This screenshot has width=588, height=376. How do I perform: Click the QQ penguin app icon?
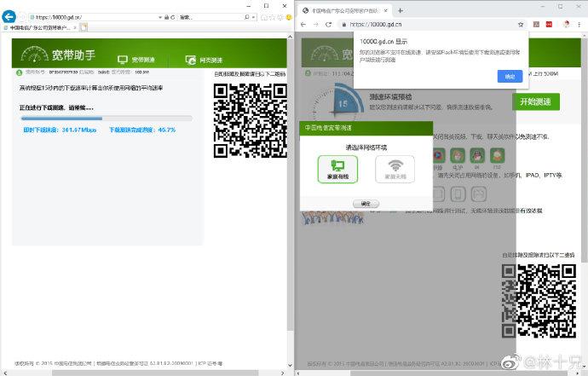pyautogui.click(x=477, y=155)
